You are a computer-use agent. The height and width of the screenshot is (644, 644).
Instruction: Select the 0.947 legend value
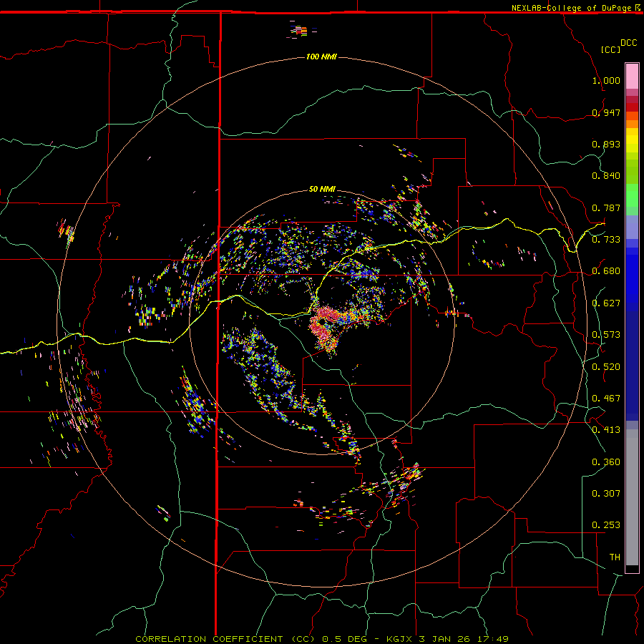[606, 112]
